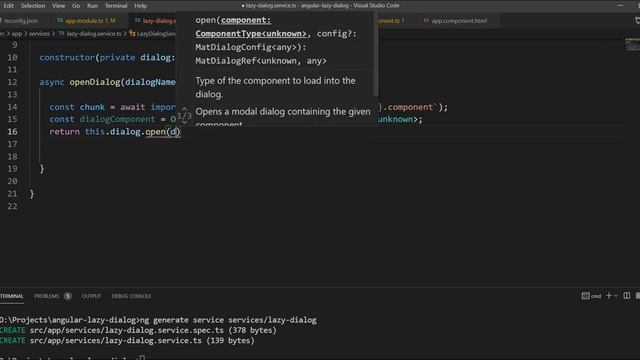Switch to the tsconfig.json editor tab

click(20, 20)
